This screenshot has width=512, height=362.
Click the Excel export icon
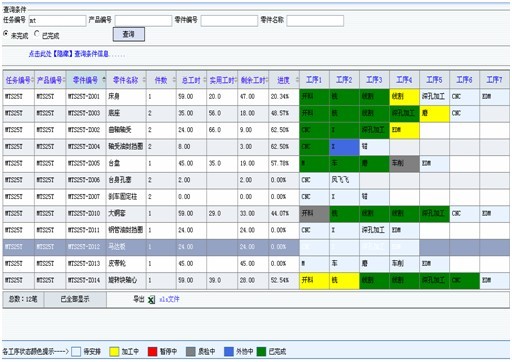[151, 300]
